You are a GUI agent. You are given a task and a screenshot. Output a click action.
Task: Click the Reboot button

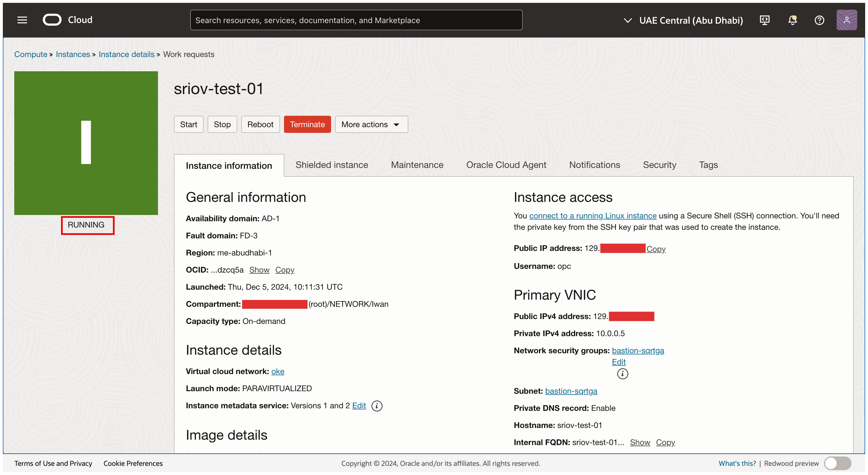click(x=260, y=124)
